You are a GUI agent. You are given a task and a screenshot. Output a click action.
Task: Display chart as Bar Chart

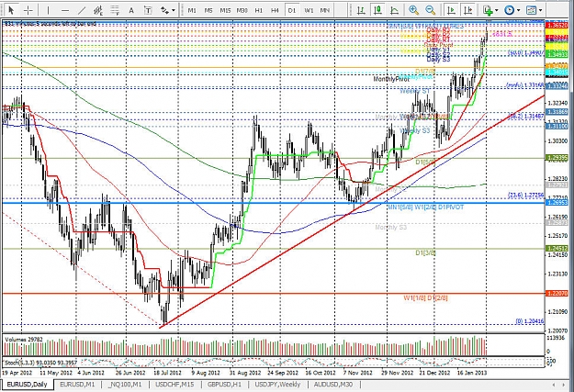coord(361,10)
